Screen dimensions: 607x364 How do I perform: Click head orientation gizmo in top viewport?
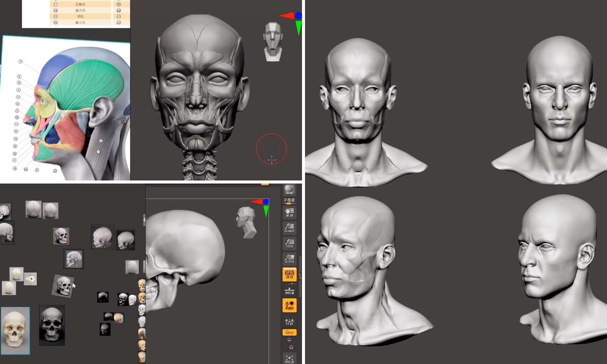click(272, 41)
